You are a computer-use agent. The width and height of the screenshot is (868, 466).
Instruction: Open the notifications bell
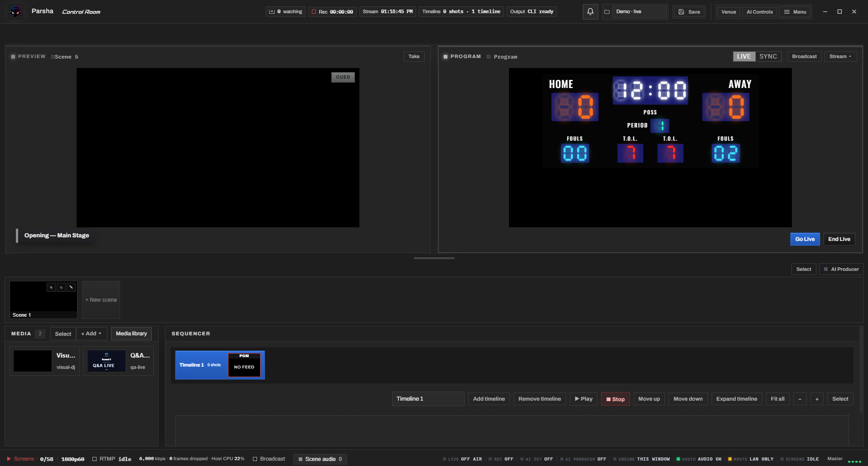(590, 12)
